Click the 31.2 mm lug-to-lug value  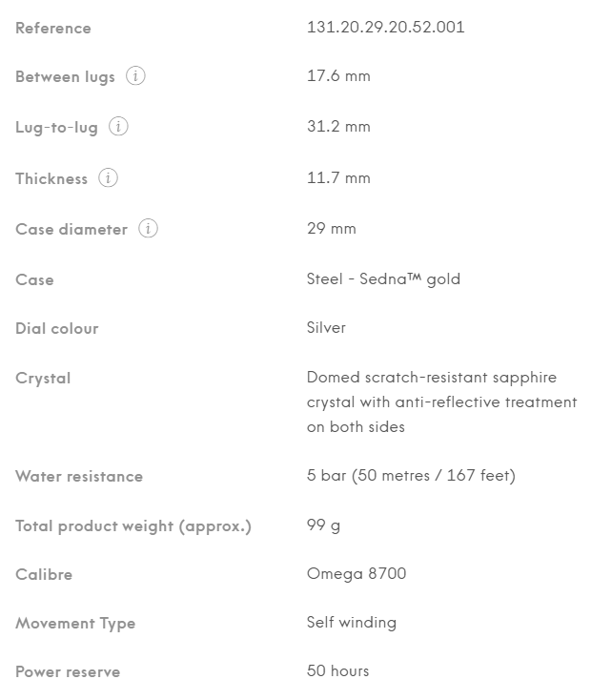click(337, 127)
